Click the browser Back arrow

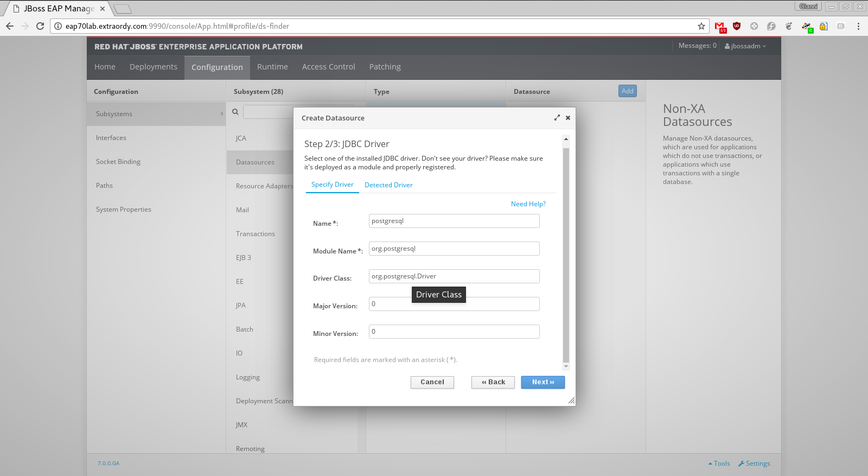(x=10, y=26)
